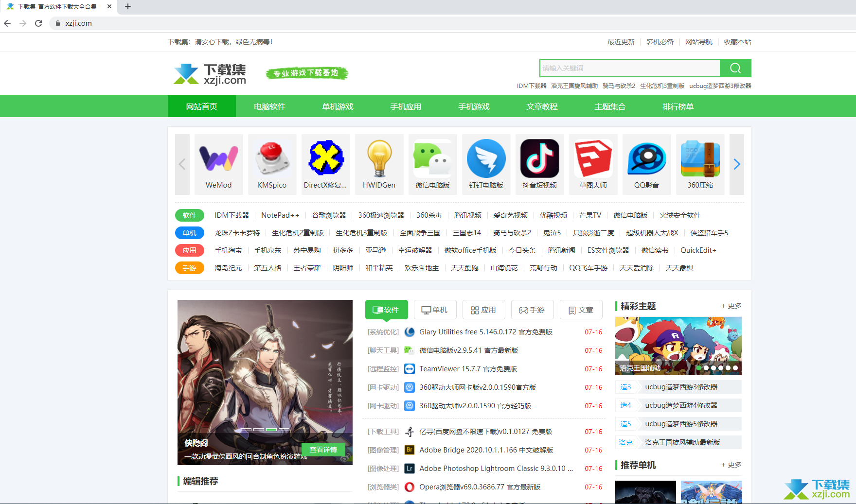Click the 亿寻 download tool icon

pos(410,432)
